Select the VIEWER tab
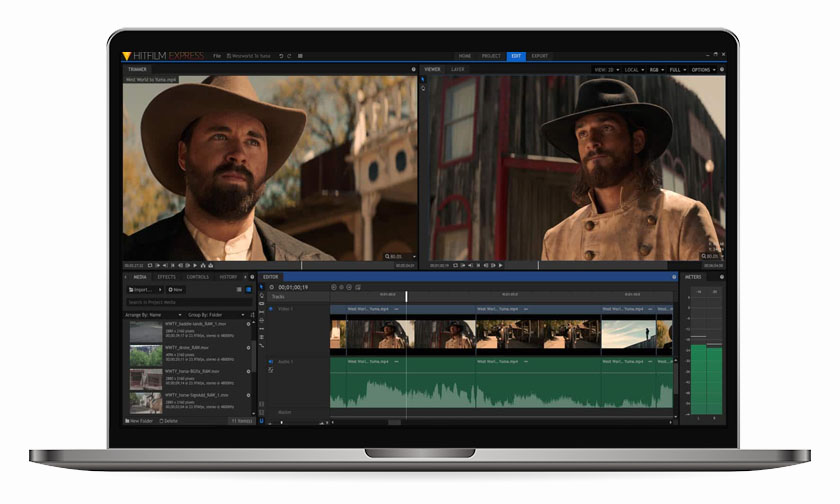 (x=432, y=69)
